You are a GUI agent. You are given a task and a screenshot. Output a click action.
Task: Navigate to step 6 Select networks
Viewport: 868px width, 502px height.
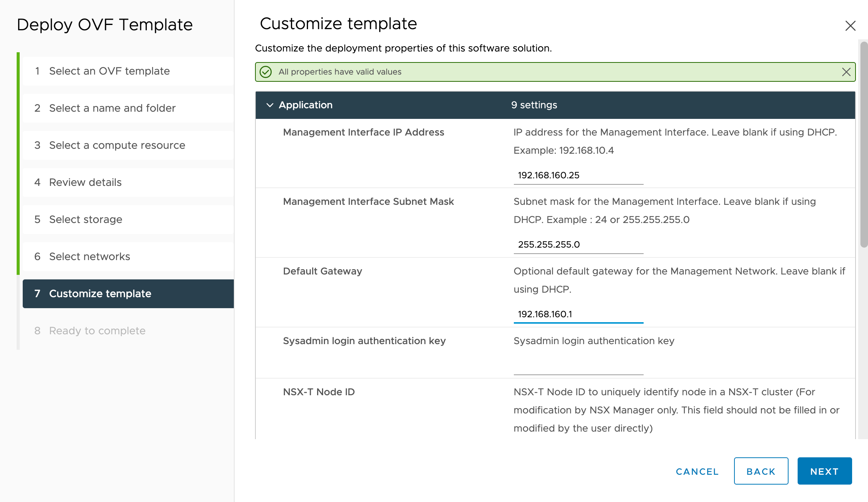coord(89,257)
